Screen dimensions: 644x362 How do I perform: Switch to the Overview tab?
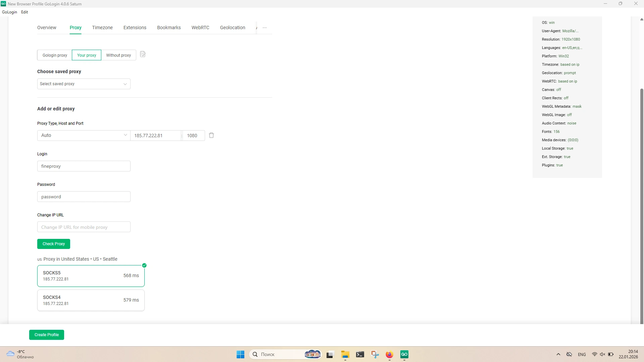point(47,28)
